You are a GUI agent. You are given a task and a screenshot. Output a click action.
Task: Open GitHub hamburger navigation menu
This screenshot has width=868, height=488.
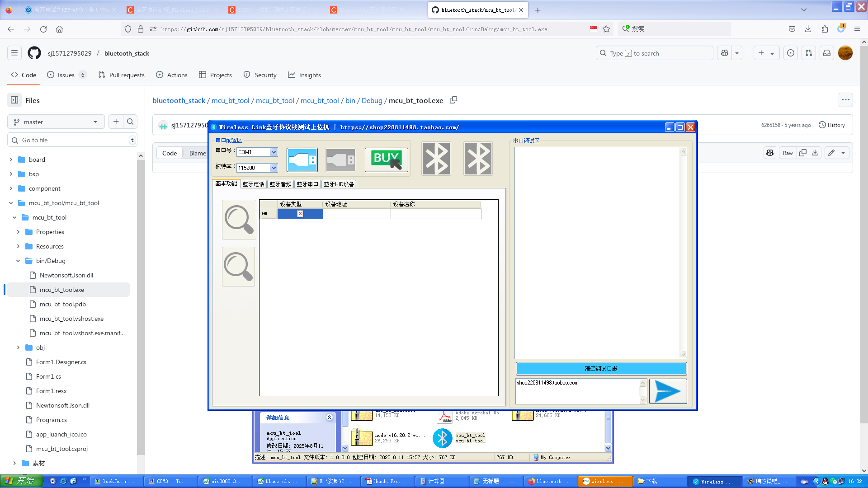(14, 53)
